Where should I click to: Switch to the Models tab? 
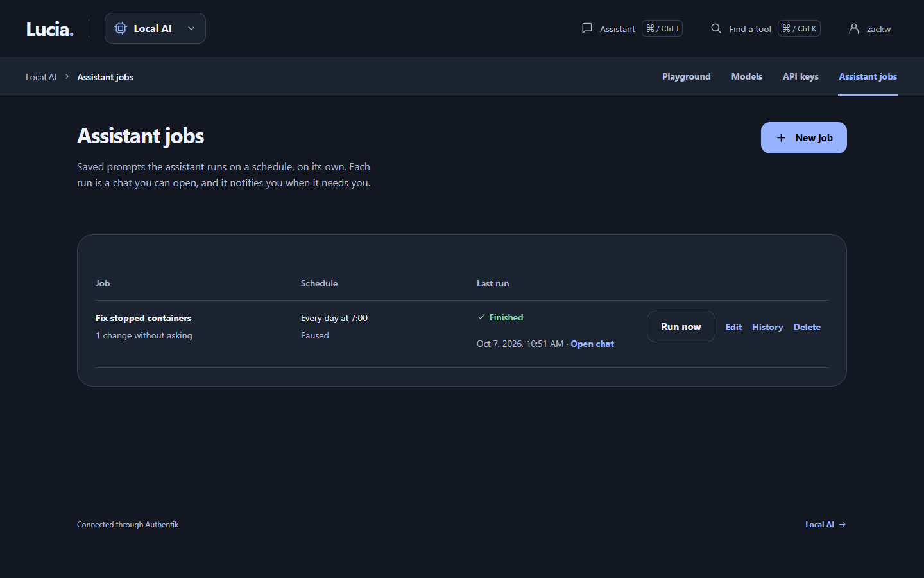click(747, 76)
